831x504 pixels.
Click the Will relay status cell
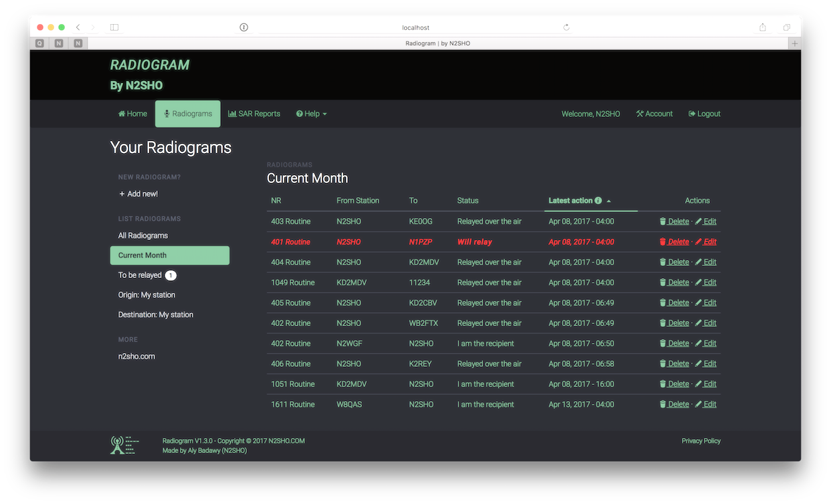474,242
